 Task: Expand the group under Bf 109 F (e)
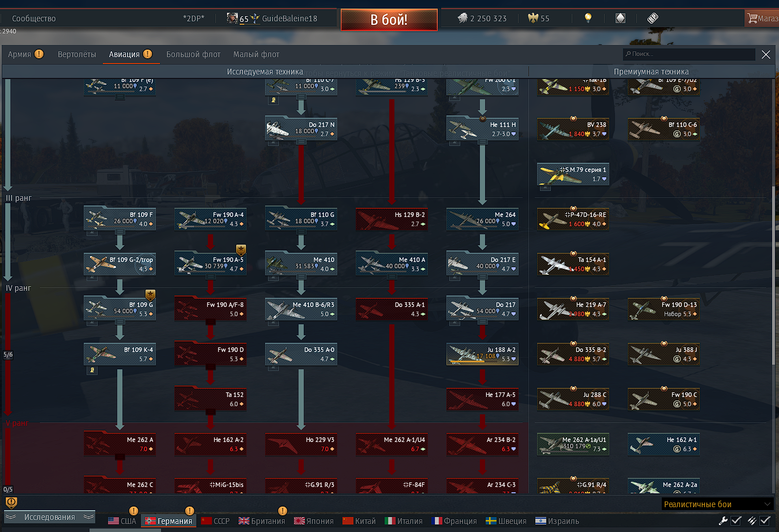120,97
